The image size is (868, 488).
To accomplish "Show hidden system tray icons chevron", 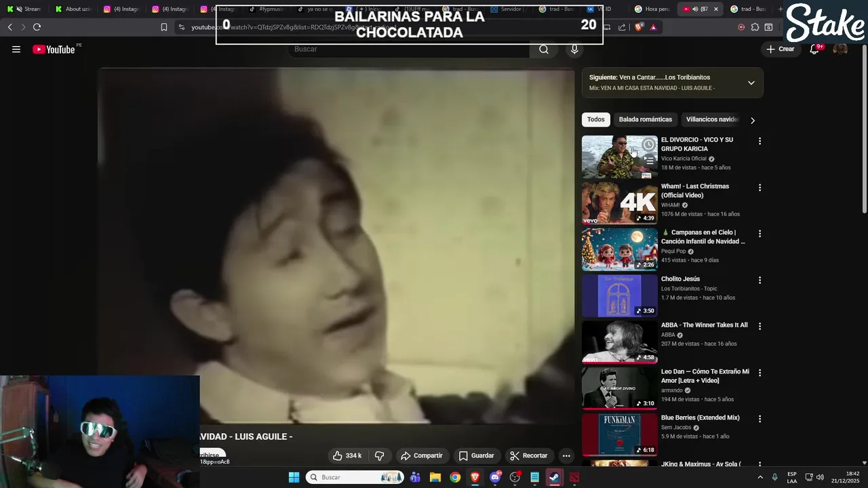I will 760,477.
